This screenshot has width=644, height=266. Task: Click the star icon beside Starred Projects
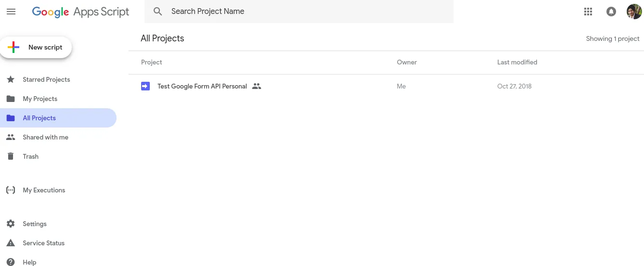[x=11, y=79]
